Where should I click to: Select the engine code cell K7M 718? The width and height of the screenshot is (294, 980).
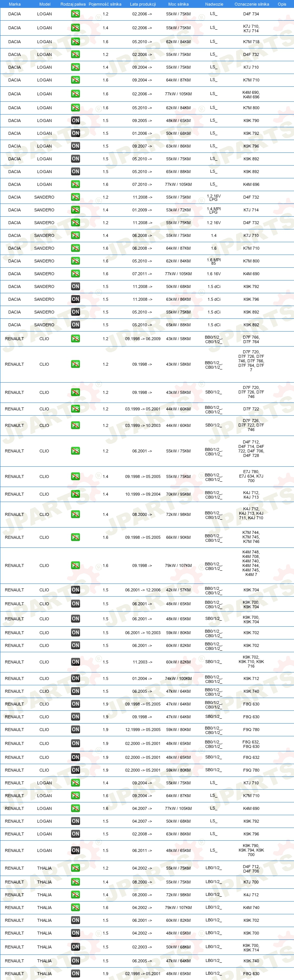click(251, 42)
